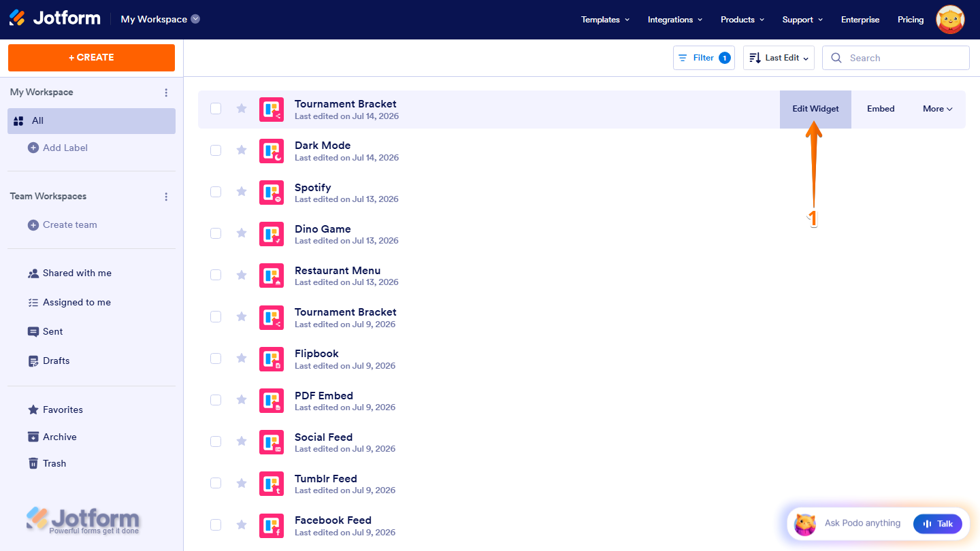This screenshot has width=980, height=551.
Task: Click the Dark Mode widget icon
Action: point(272,151)
